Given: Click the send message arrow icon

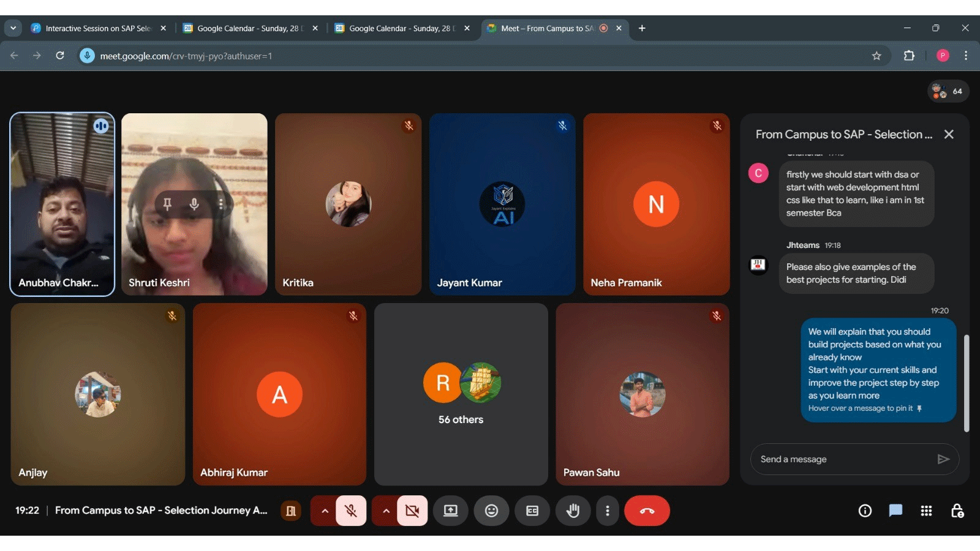Looking at the screenshot, I should click(x=943, y=459).
